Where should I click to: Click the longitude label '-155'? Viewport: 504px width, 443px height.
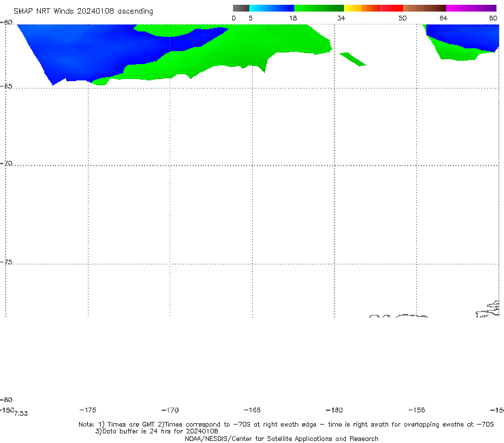click(417, 410)
